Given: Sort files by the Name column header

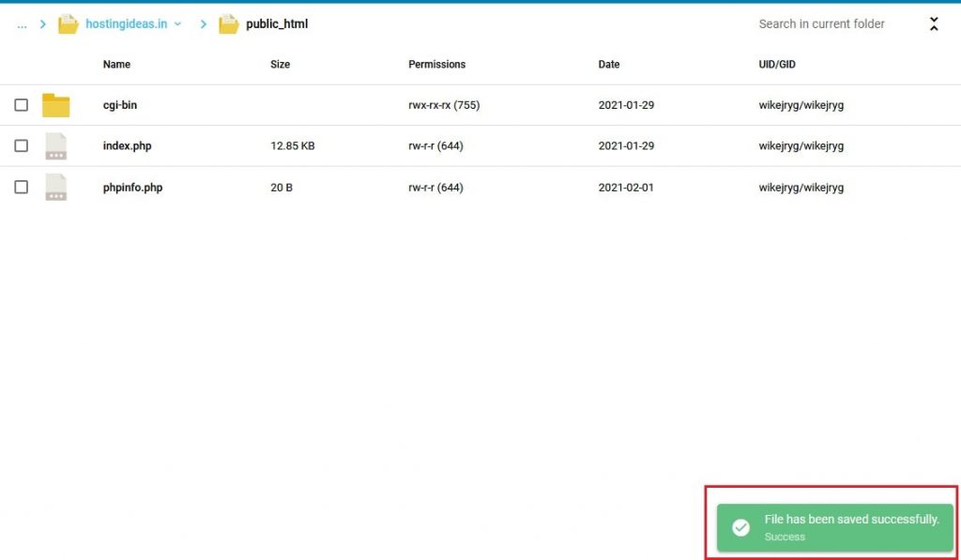Looking at the screenshot, I should point(116,65).
